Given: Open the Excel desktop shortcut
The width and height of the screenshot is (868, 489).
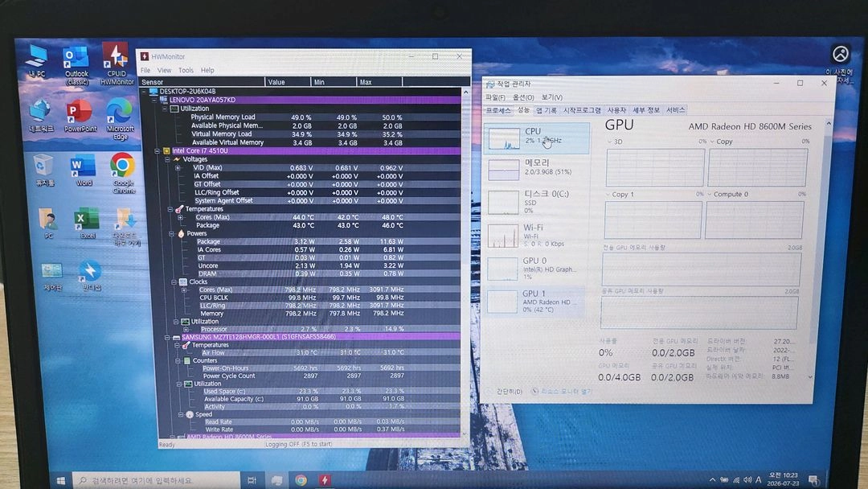Looking at the screenshot, I should pos(86,223).
